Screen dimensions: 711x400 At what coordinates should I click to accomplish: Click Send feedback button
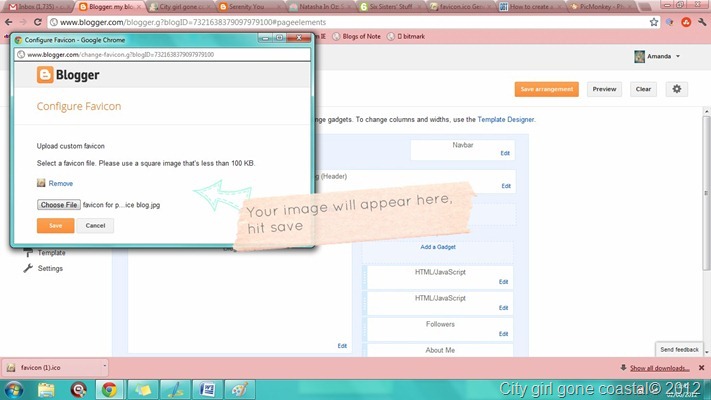tap(679, 349)
